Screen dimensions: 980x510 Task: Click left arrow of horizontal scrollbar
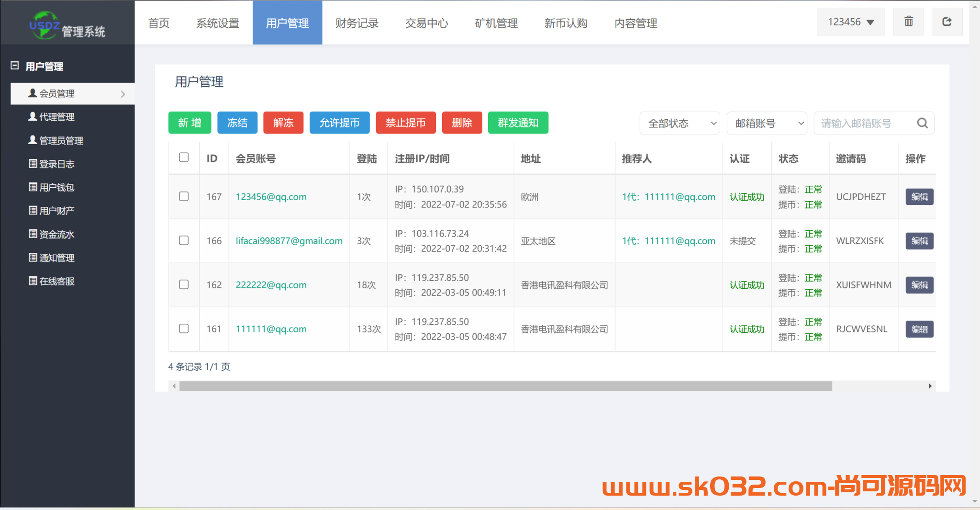(x=174, y=386)
